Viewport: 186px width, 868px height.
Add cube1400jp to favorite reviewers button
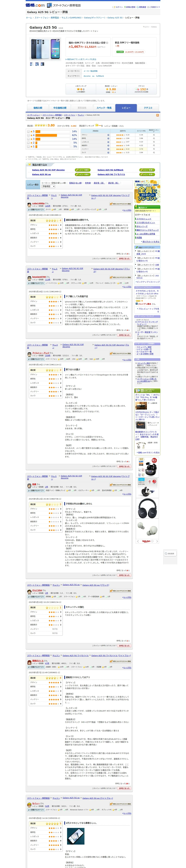point(120,204)
